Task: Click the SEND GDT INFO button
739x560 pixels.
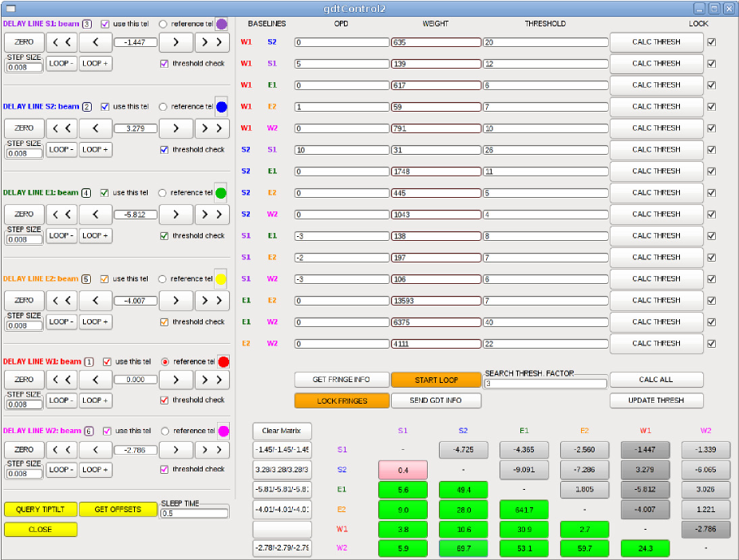Action: [436, 400]
